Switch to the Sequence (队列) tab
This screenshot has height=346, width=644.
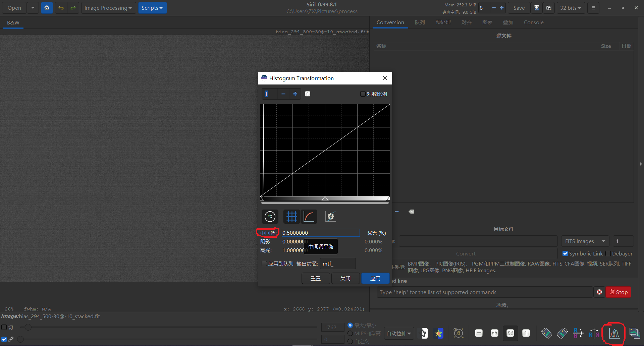420,22
